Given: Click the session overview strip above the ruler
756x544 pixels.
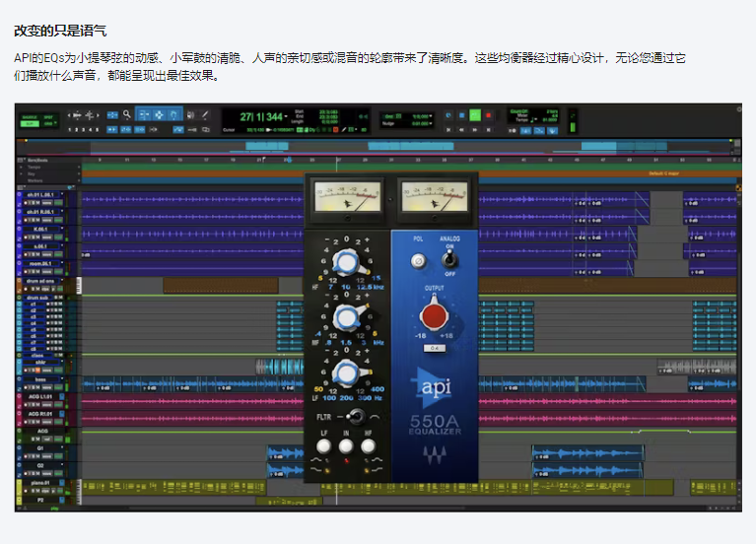Looking at the screenshot, I should (x=374, y=146).
